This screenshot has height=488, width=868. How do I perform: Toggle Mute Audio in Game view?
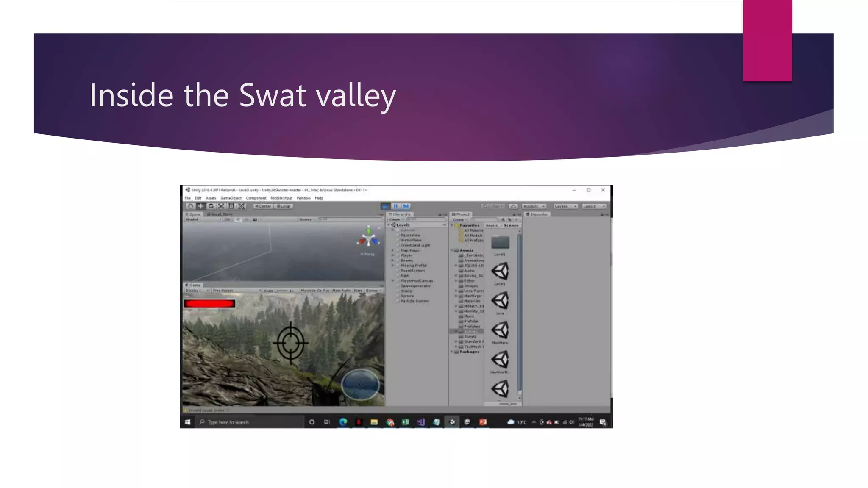pos(341,291)
